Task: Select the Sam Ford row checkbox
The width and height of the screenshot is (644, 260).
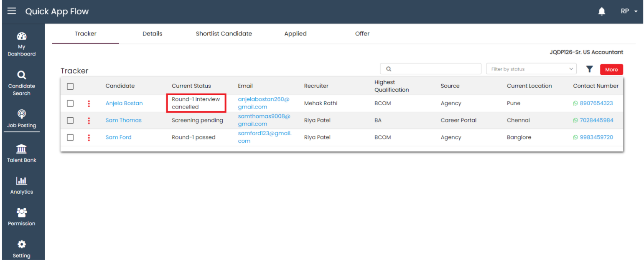Action: pyautogui.click(x=70, y=137)
